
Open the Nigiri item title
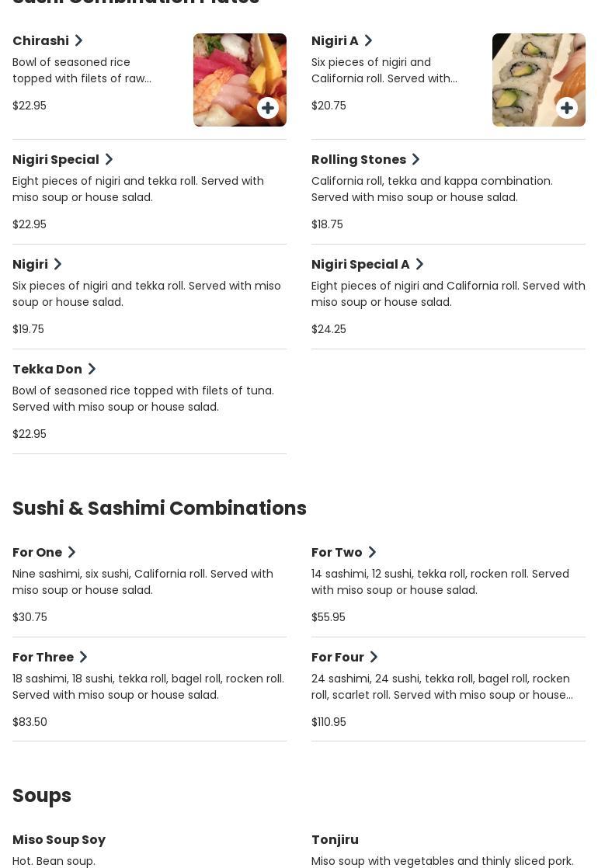point(30,264)
